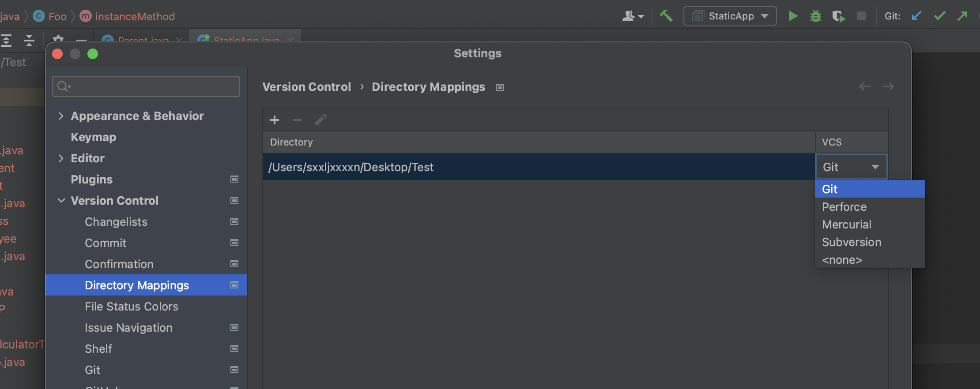Click the Version Control breadcrumb link

click(307, 87)
